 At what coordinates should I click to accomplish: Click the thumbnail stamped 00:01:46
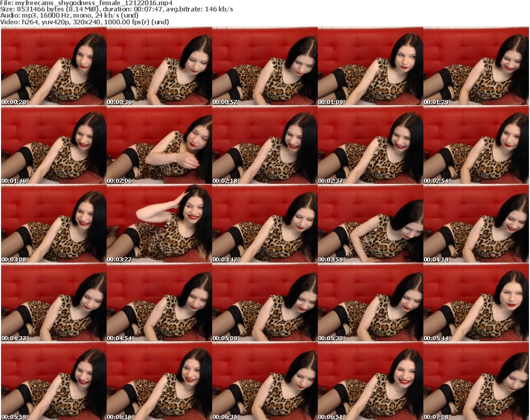click(54, 144)
